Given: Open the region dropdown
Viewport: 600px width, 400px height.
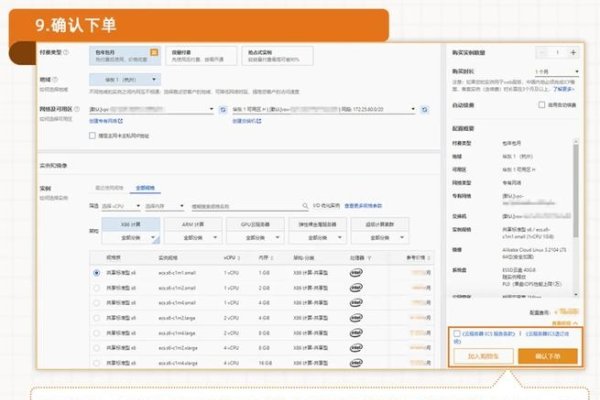Looking at the screenshot, I should coord(125,80).
